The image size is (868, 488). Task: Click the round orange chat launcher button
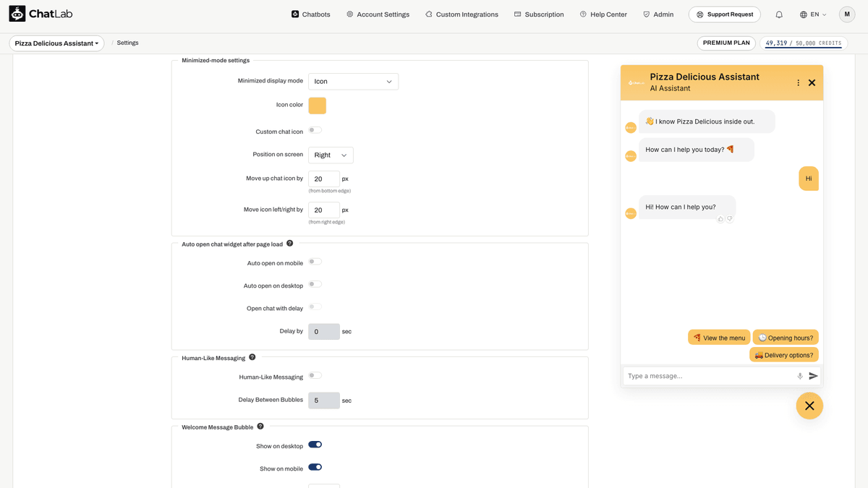tap(809, 406)
